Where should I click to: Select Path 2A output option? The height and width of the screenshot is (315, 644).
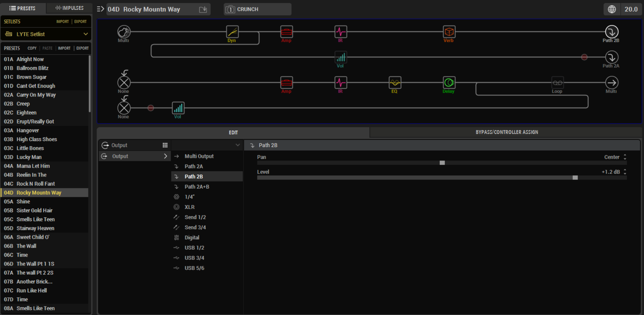click(x=193, y=166)
